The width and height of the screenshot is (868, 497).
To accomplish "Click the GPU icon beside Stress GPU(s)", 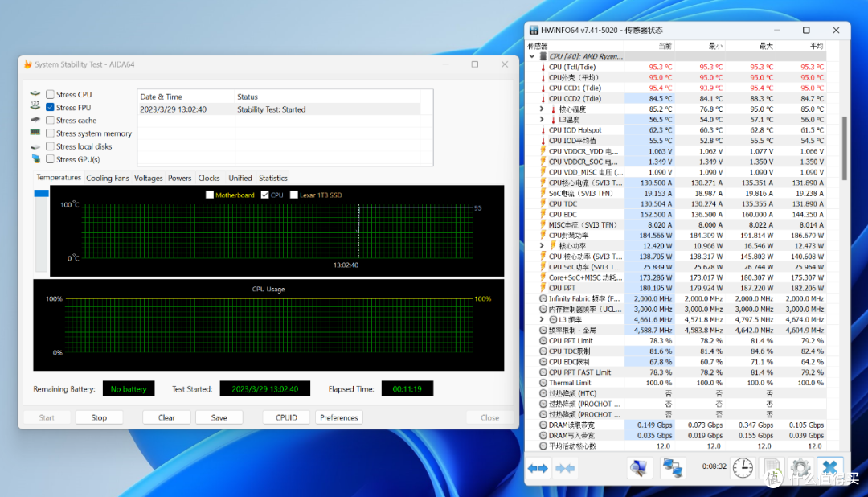I will 35,159.
